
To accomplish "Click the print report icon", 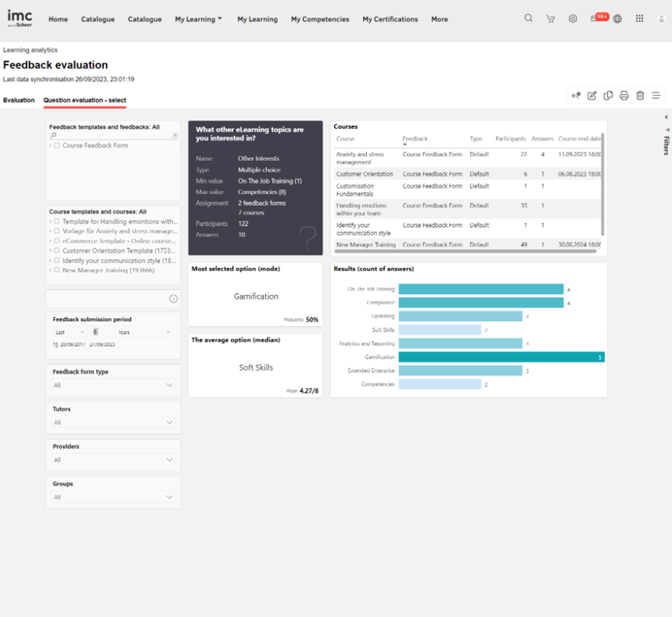I will [624, 96].
